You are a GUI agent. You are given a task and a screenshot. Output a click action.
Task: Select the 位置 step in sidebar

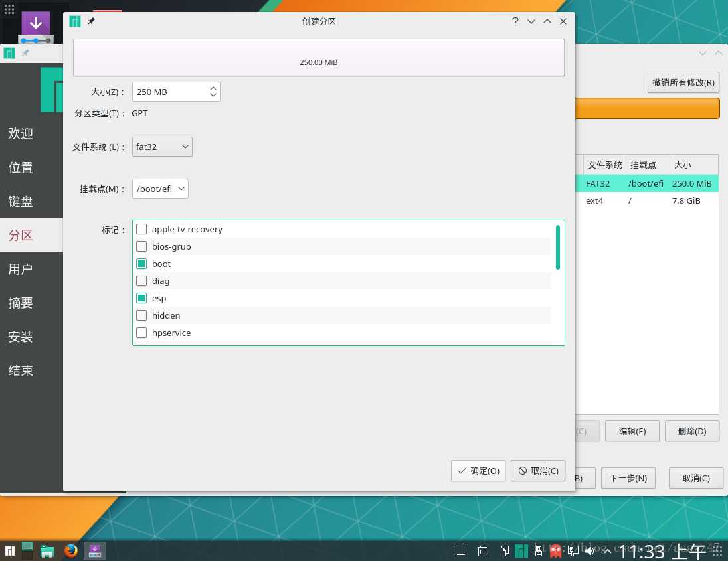[x=21, y=167]
